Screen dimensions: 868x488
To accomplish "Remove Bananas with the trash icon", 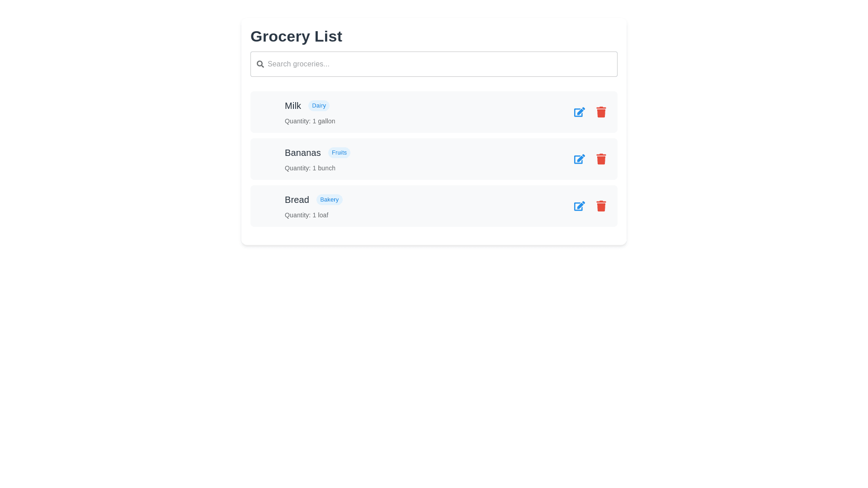I will point(601,159).
